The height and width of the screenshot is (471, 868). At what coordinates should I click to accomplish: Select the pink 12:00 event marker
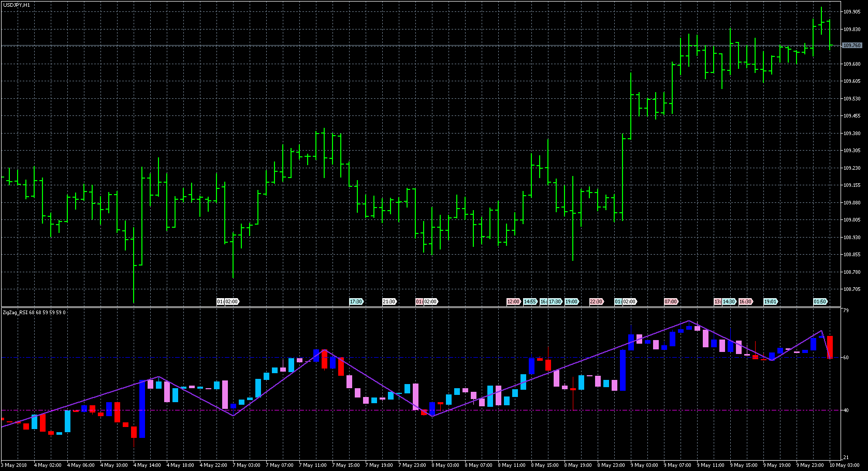(513, 302)
